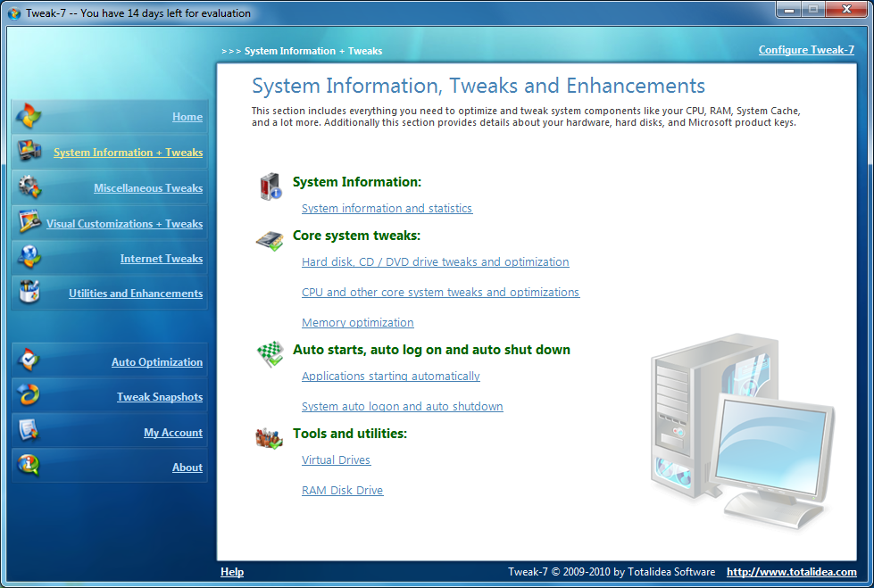Viewport: 874px width, 588px height.
Task: Open Miscellaneous Tweaks section
Action: 148,188
